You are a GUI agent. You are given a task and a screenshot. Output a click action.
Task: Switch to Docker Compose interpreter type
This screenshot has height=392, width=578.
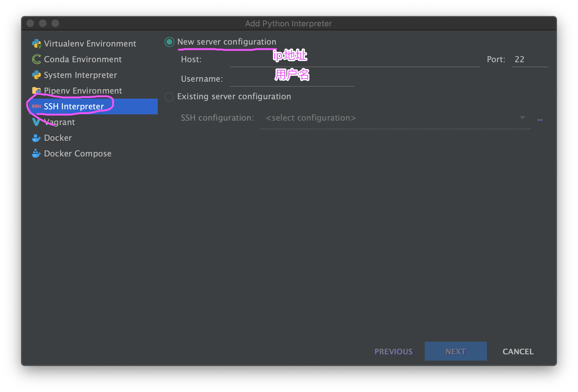(78, 154)
